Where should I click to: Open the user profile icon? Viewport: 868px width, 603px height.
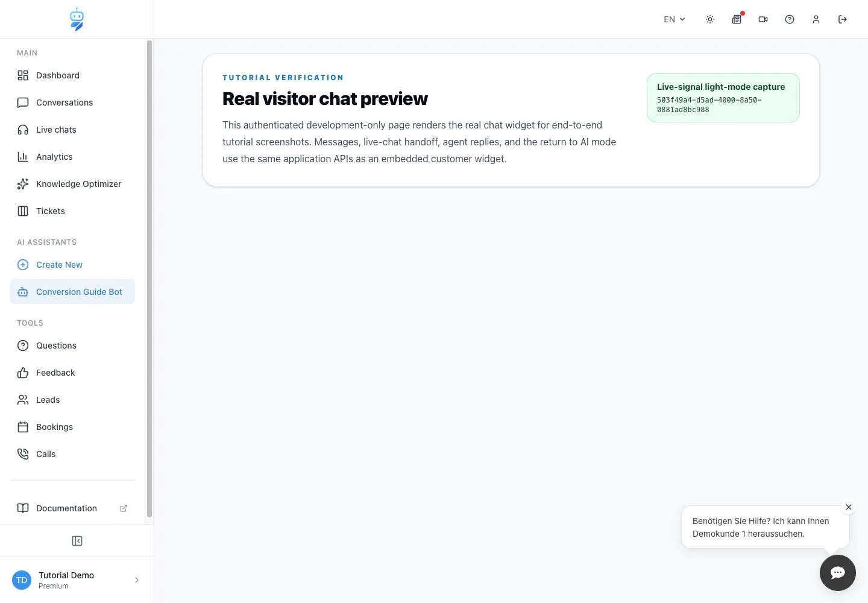(816, 19)
